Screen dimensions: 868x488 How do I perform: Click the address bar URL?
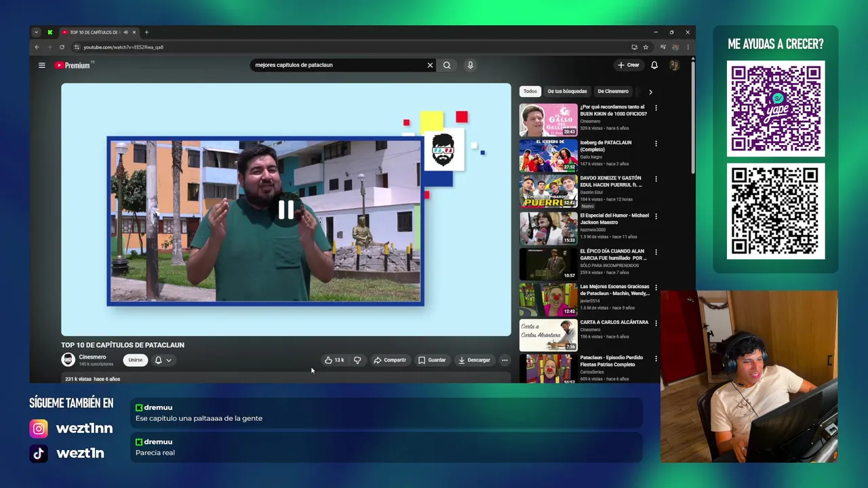click(123, 47)
